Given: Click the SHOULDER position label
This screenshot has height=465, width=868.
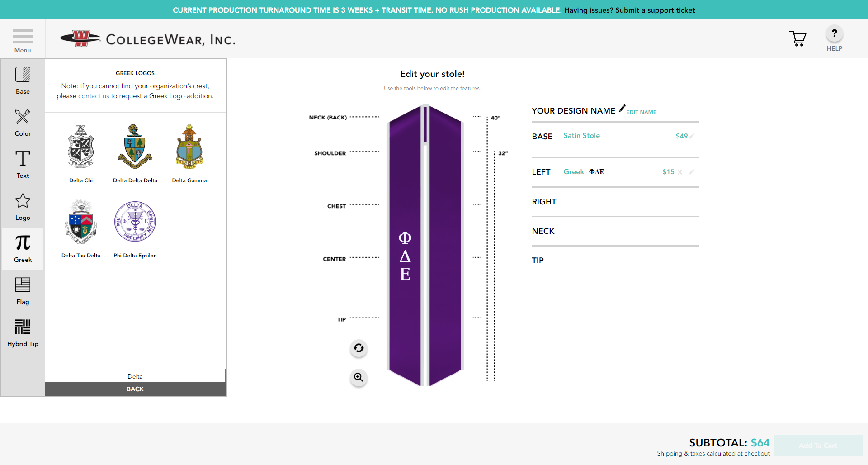Looking at the screenshot, I should point(330,153).
